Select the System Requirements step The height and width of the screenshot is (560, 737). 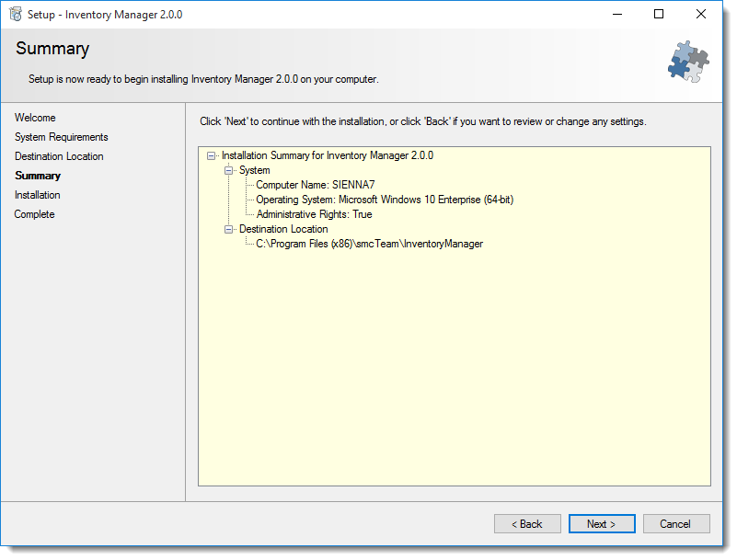click(62, 137)
